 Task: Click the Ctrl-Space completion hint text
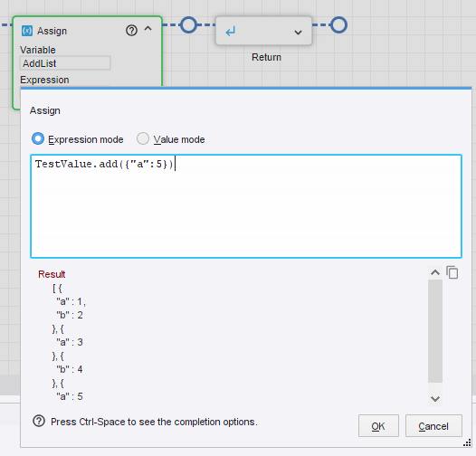[154, 422]
